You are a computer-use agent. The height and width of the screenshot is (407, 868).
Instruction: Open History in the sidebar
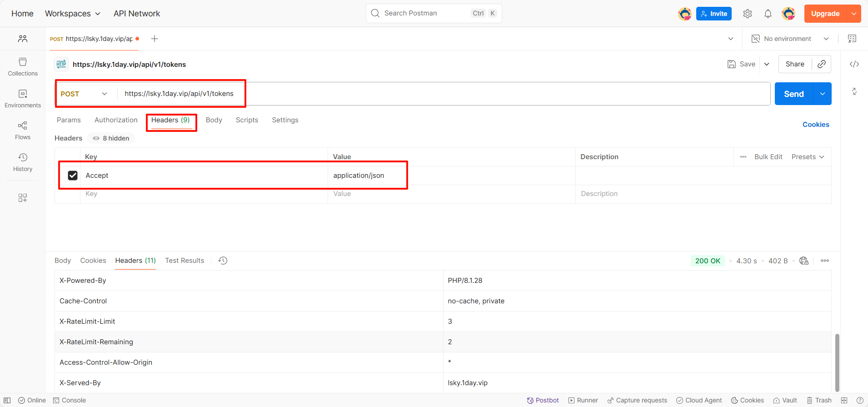23,162
